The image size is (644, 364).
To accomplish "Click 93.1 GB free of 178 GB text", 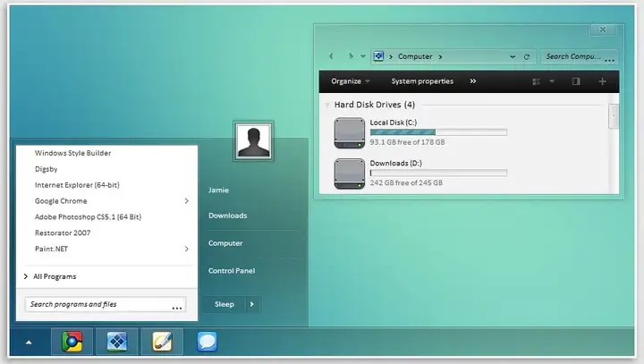I will (407, 142).
